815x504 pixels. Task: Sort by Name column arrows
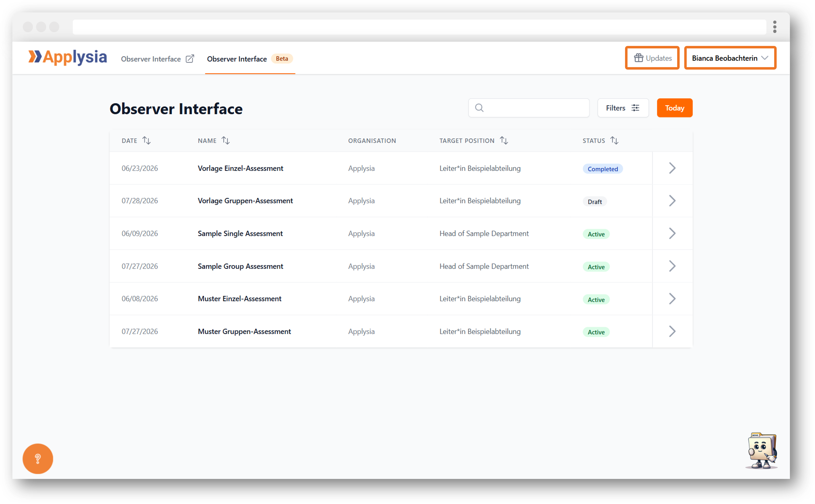[226, 140]
